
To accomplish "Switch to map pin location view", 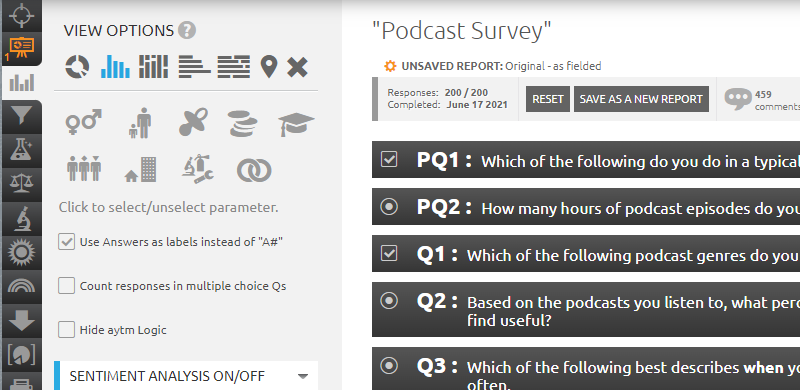I will tap(269, 67).
